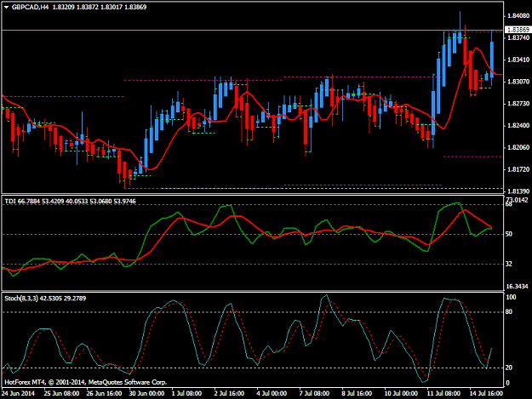Click the 11 Jul 08:00 time label
Viewport: 532px width, 399px height.
click(443, 394)
